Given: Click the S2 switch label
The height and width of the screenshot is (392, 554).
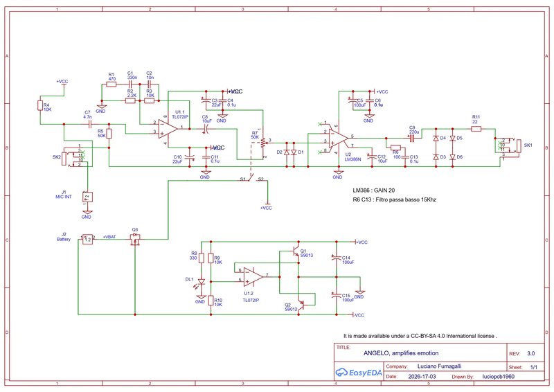Looking at the screenshot, I should pyautogui.click(x=261, y=179).
